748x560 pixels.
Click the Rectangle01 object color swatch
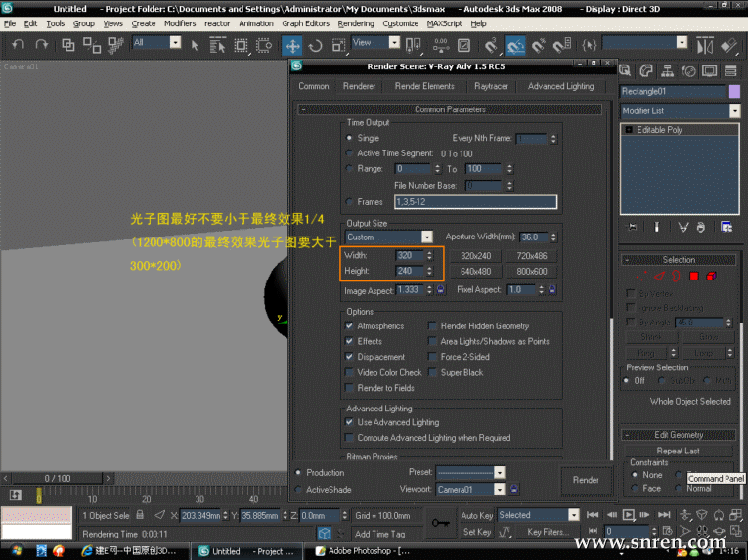click(x=734, y=91)
